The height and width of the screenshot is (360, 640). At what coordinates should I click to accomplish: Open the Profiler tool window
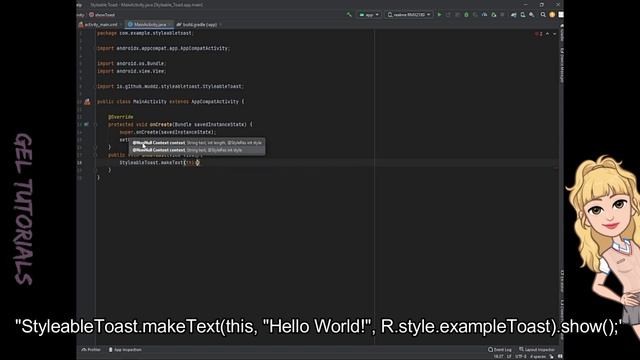(x=91, y=350)
